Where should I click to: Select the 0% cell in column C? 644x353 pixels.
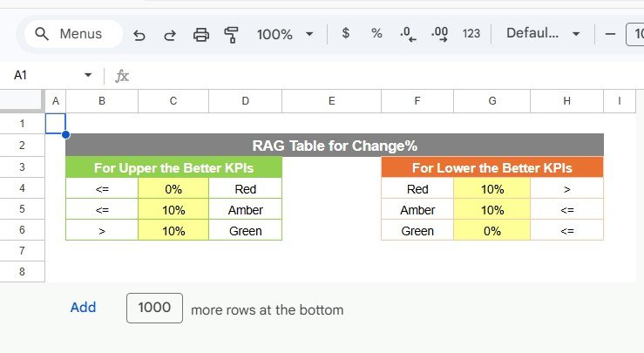[173, 189]
